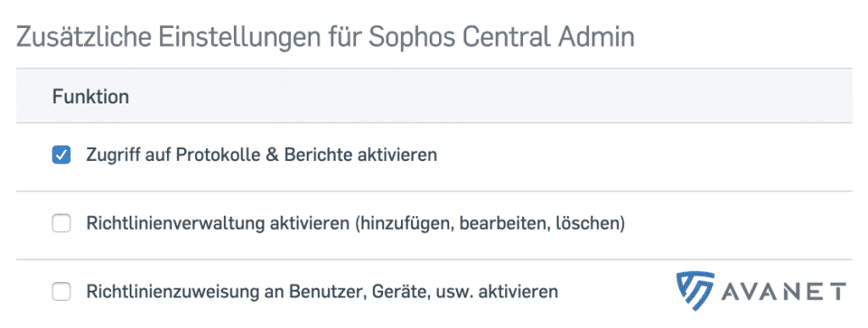Viewport: 868px width, 328px height.
Task: Uncheck Zugriff auf Protokolle & Berichte checkbox
Action: [x=61, y=155]
